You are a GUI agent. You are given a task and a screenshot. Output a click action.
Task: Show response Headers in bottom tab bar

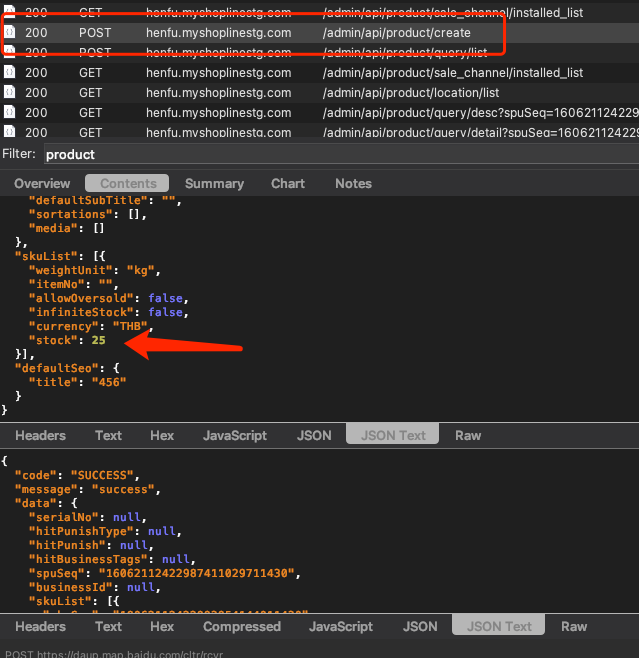click(41, 627)
